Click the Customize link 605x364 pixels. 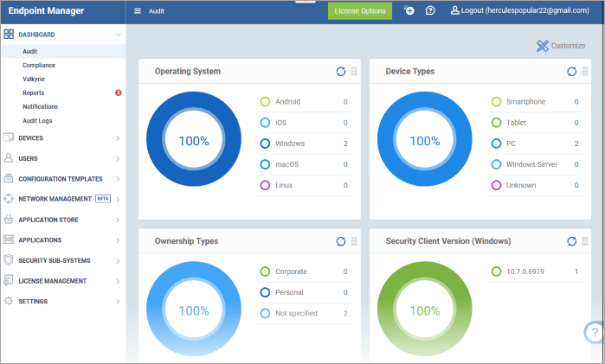pyautogui.click(x=559, y=46)
